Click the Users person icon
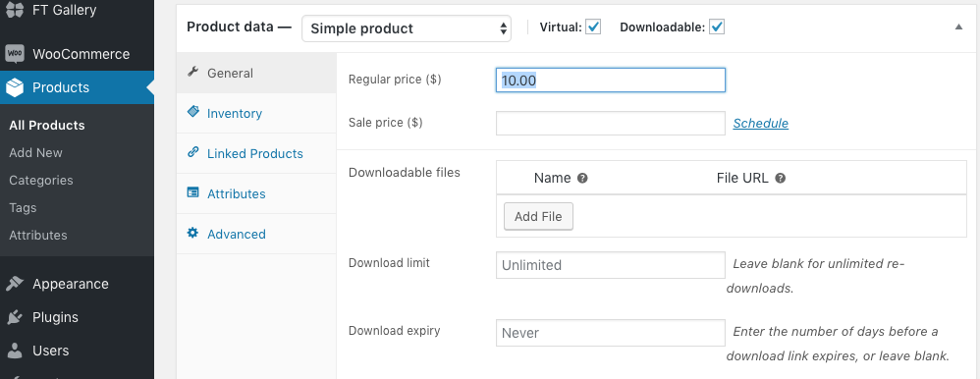 click(x=15, y=351)
